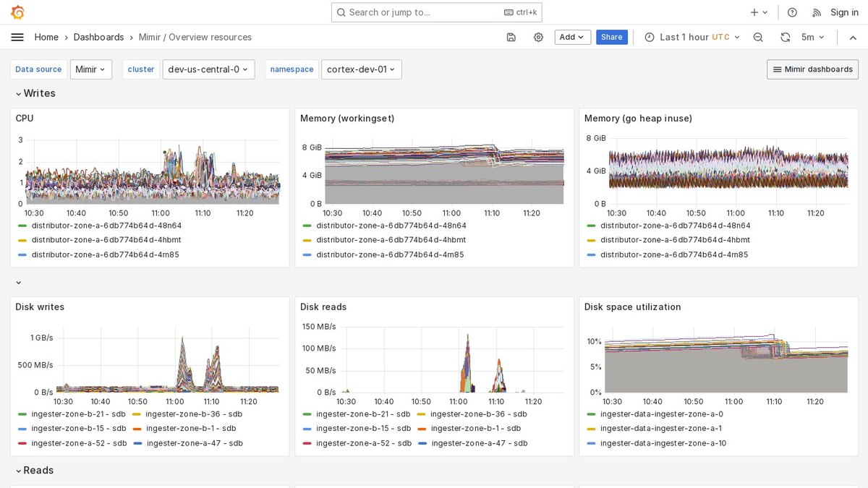Collapse the top toolbar with chevron
The width and height of the screenshot is (868, 488).
pyautogui.click(x=853, y=37)
